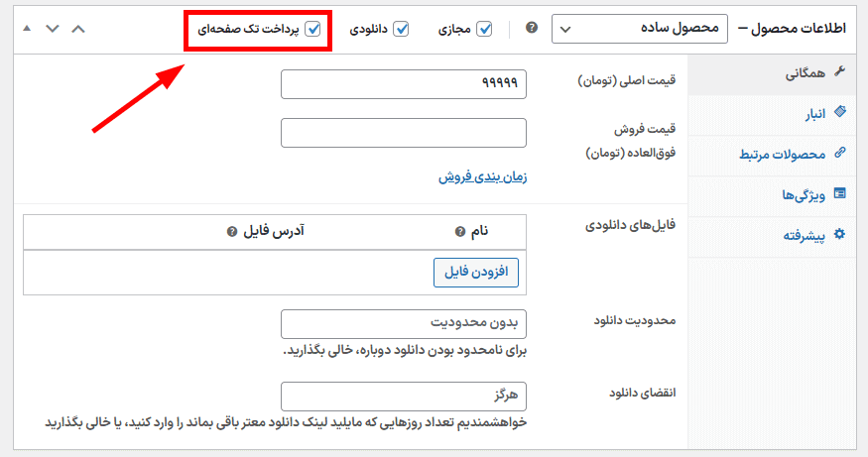Click the help icon next to نام column
Image resolution: width=868 pixels, height=457 pixels.
click(x=460, y=232)
